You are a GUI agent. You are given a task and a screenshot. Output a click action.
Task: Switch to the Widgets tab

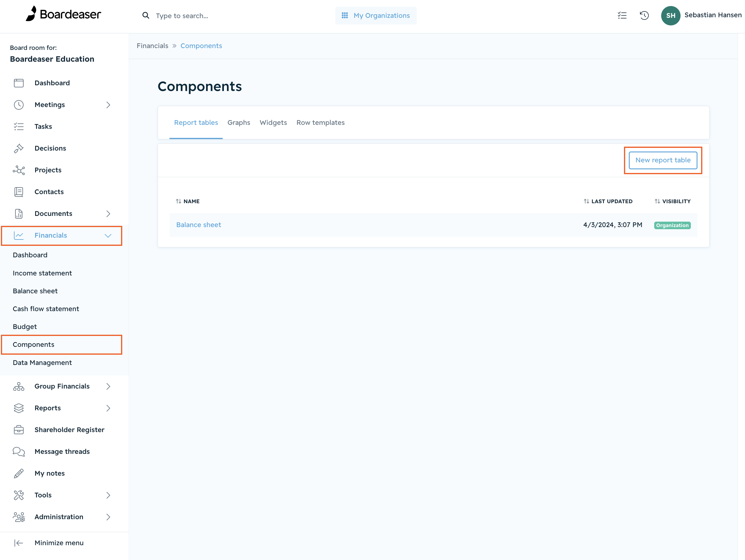[273, 122]
